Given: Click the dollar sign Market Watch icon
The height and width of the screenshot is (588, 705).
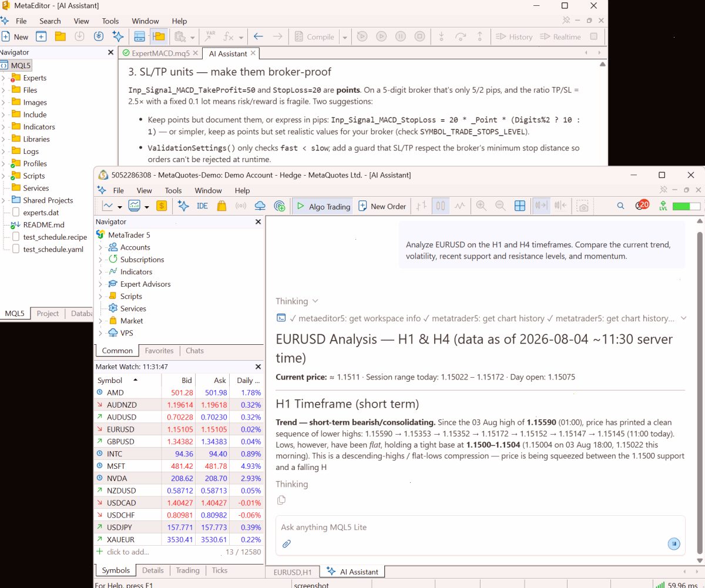Looking at the screenshot, I should tap(162, 206).
